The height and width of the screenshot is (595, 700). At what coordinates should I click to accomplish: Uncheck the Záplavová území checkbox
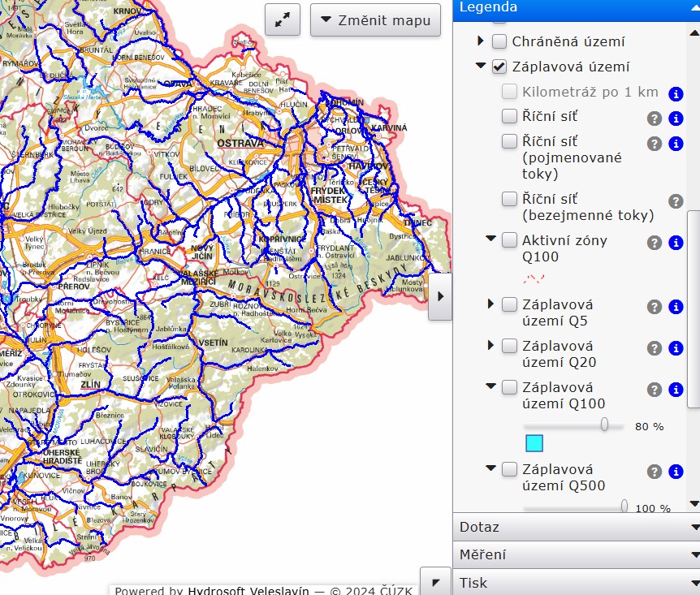point(499,67)
